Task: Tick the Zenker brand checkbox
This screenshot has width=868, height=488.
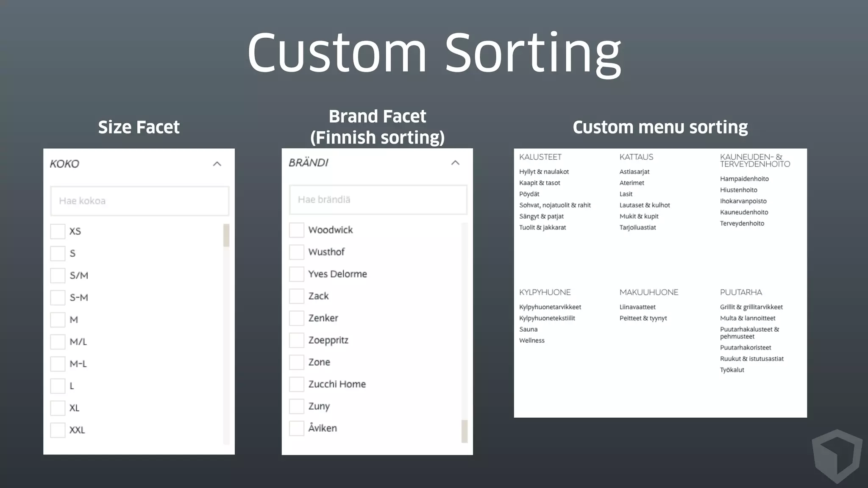Action: [x=297, y=318]
